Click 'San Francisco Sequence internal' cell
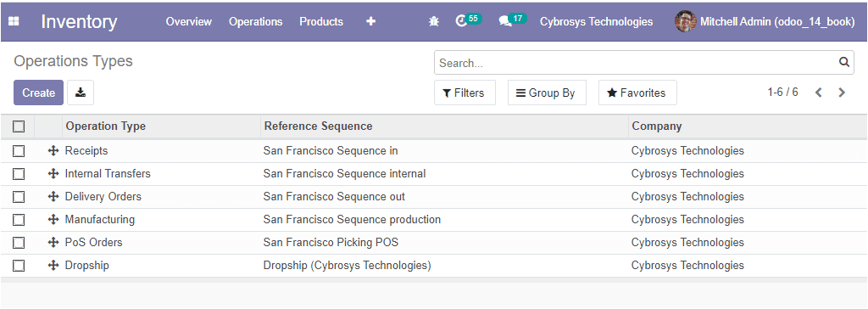Viewport: 868px width, 309px height. [x=344, y=174]
